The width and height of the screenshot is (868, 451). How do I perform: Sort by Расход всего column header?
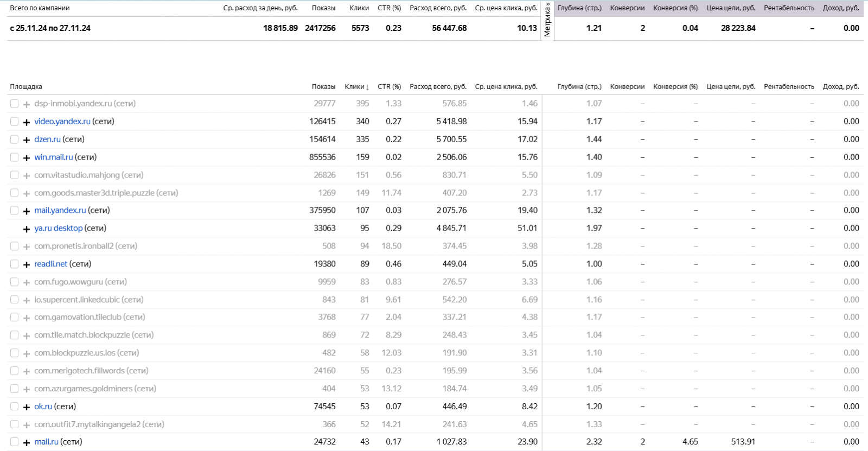[x=438, y=87]
